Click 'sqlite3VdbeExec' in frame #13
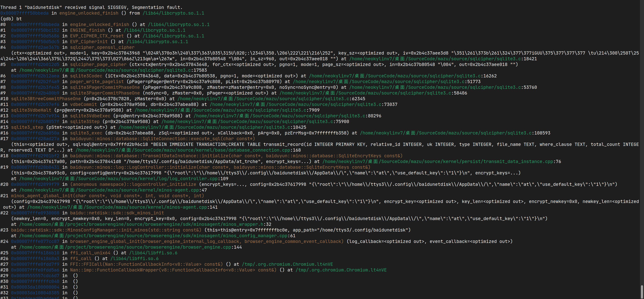 [90, 116]
